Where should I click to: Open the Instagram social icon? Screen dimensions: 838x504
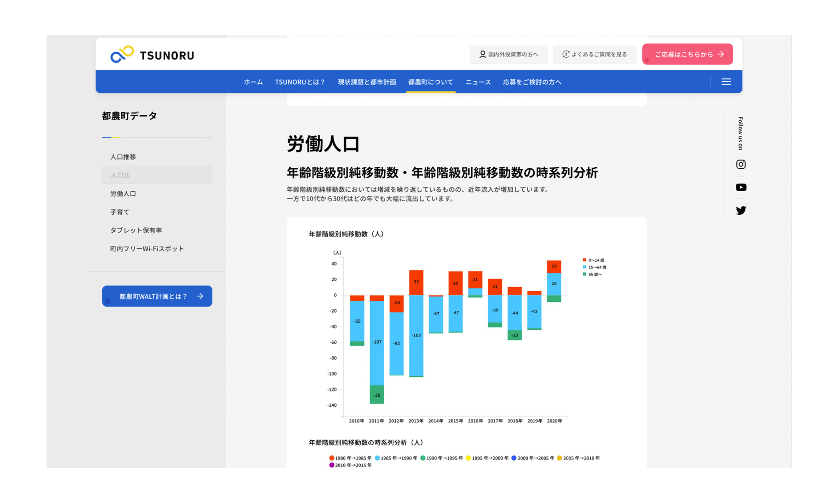(740, 164)
